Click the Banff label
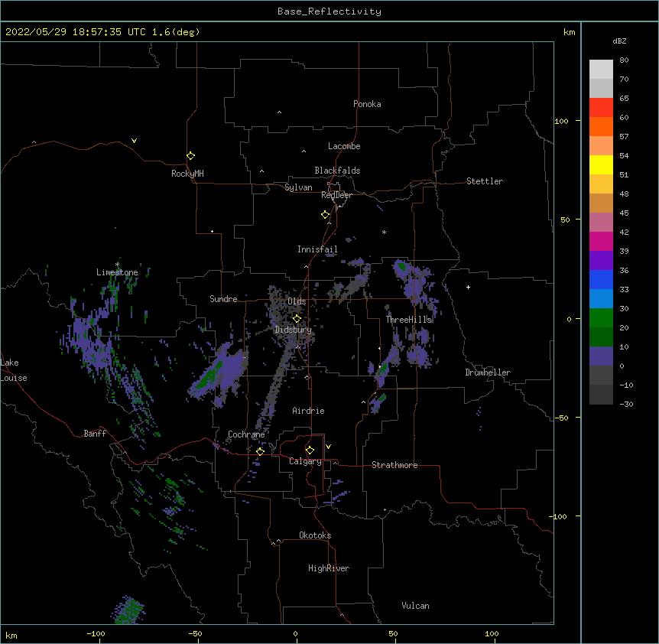The height and width of the screenshot is (644, 659). 95,434
